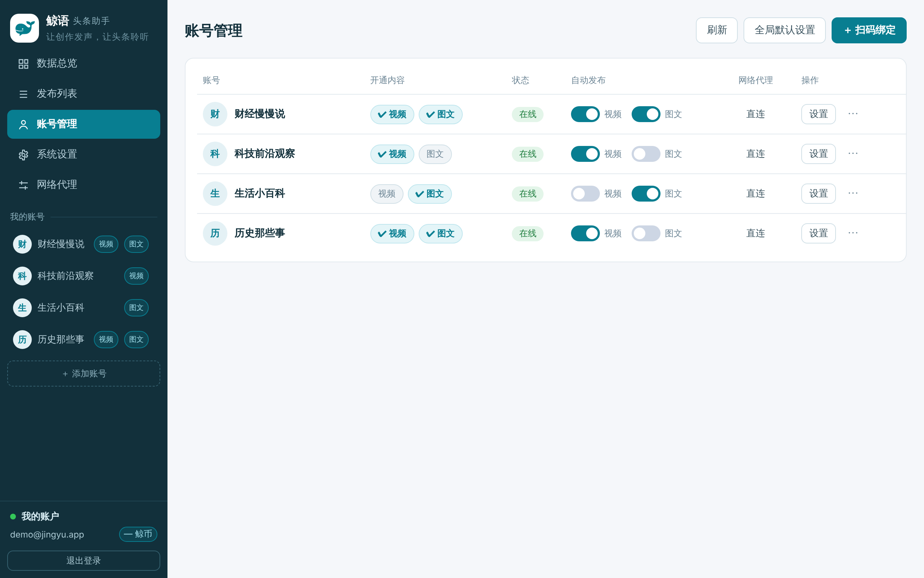Click the 发布列表 list icon
924x578 pixels.
click(x=23, y=94)
